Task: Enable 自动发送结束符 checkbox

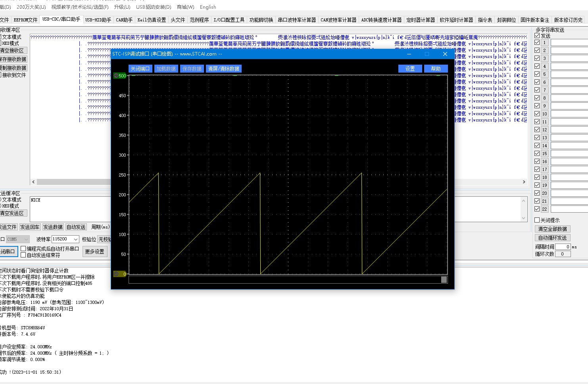Action: (23, 255)
